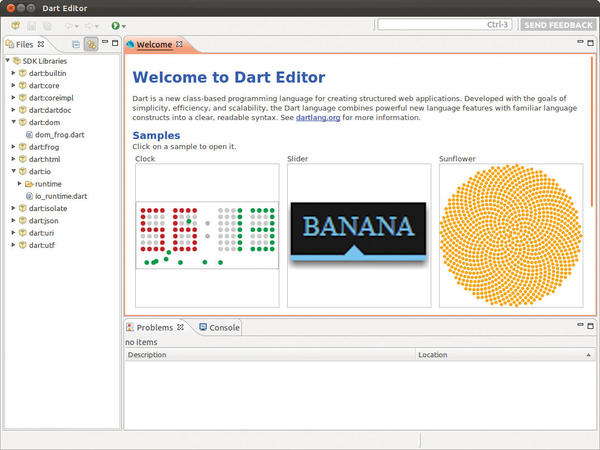Screen dimensions: 600x450
Task: Expand the dart:dartdoc library node
Action: pyautogui.click(x=13, y=109)
